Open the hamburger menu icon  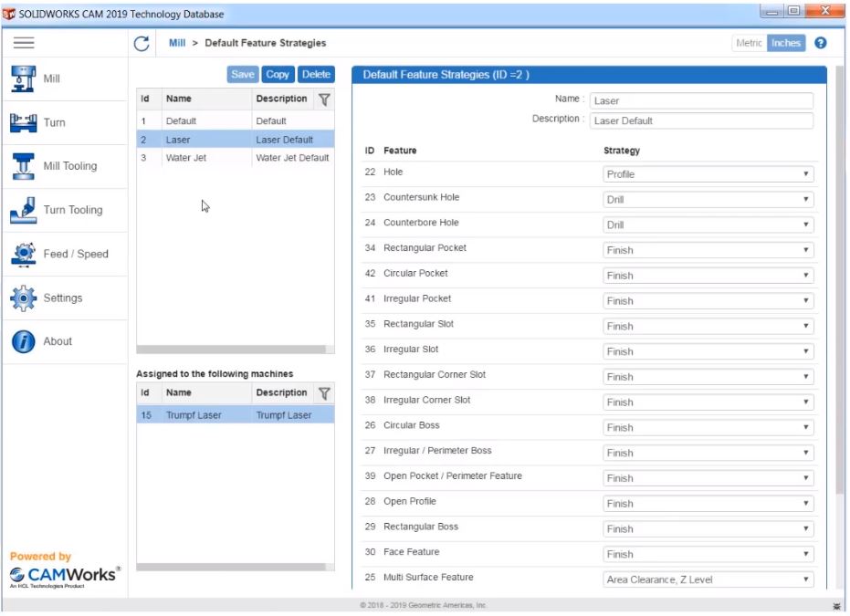click(x=24, y=43)
